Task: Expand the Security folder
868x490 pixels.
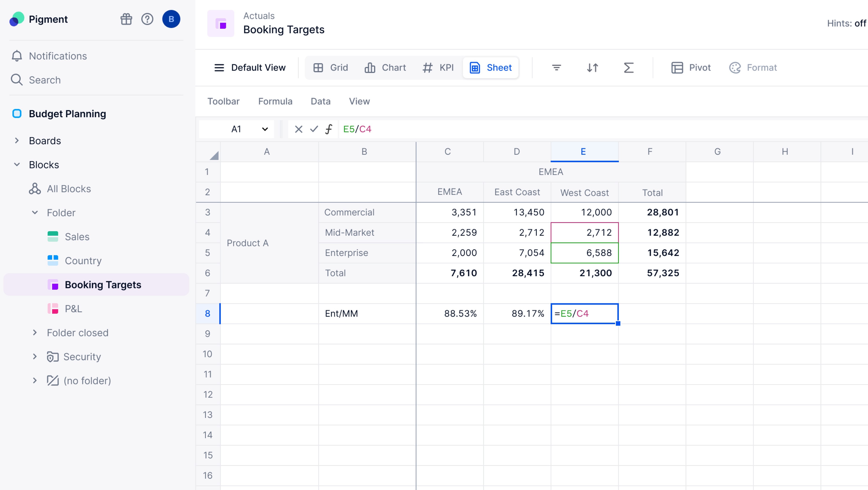Action: (35, 356)
